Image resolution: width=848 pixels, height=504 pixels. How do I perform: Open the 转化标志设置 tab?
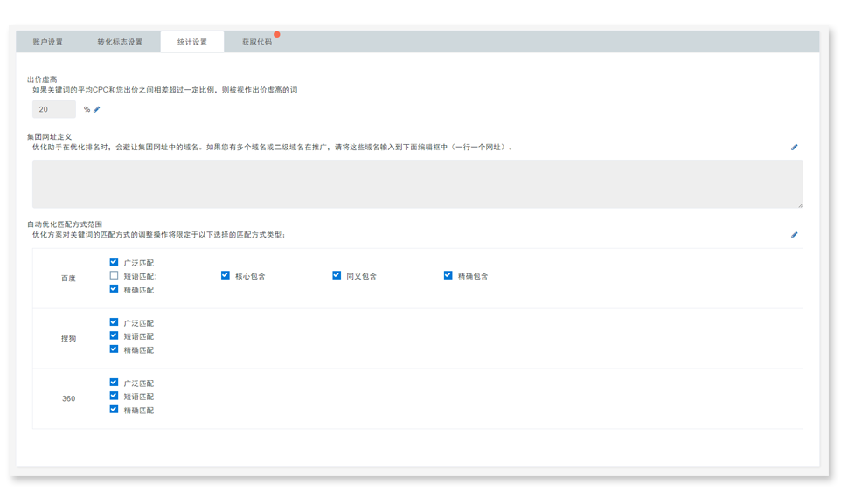coord(120,42)
